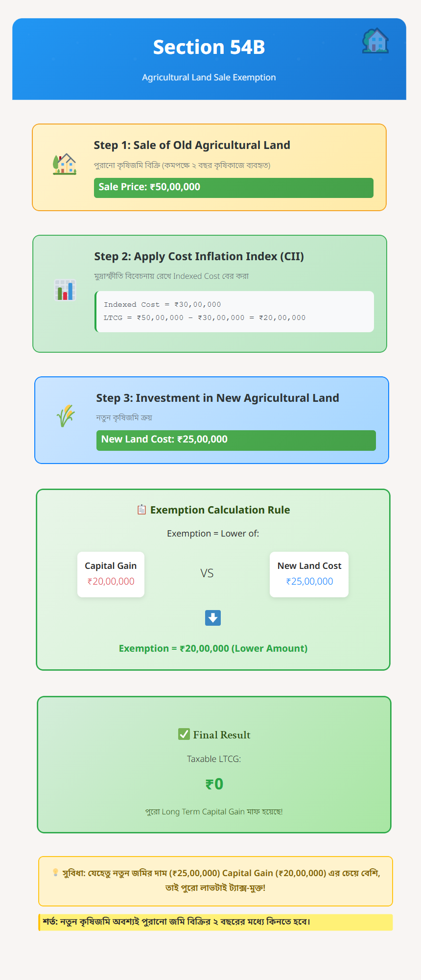Click the light bulb icon in the tip box
Viewport: 421px width, 980px height.
click(x=55, y=873)
